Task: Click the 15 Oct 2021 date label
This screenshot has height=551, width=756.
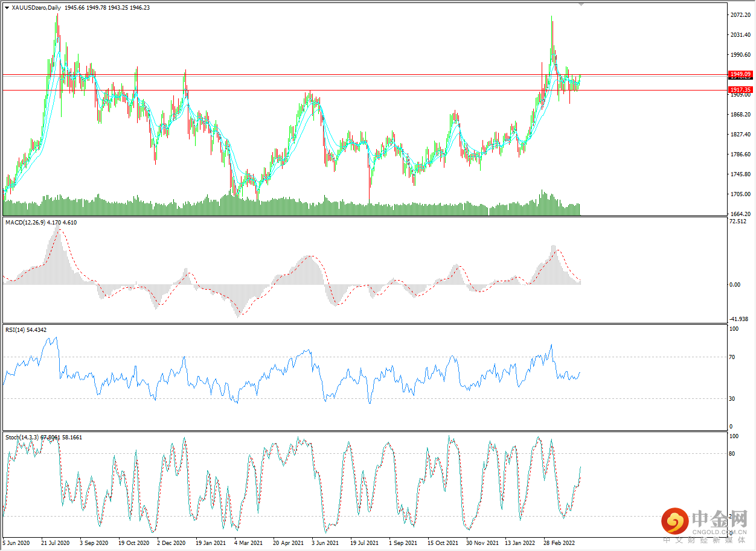Action: [x=443, y=543]
